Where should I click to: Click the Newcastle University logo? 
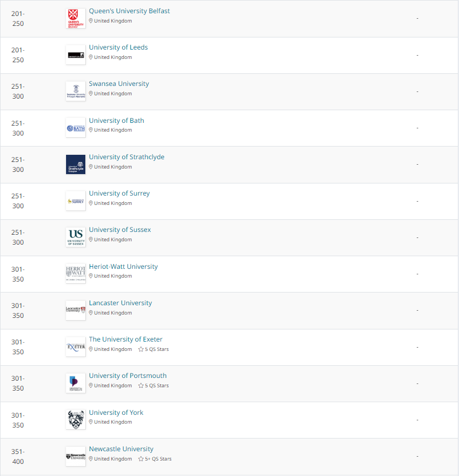[75, 456]
